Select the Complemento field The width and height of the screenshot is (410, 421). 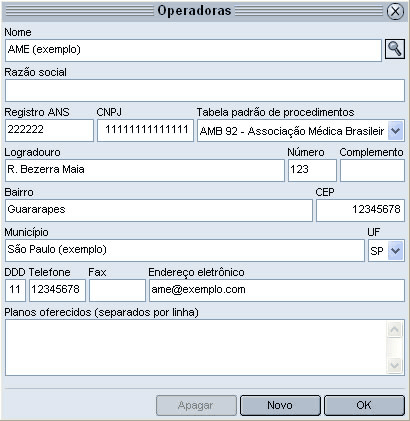point(372,170)
